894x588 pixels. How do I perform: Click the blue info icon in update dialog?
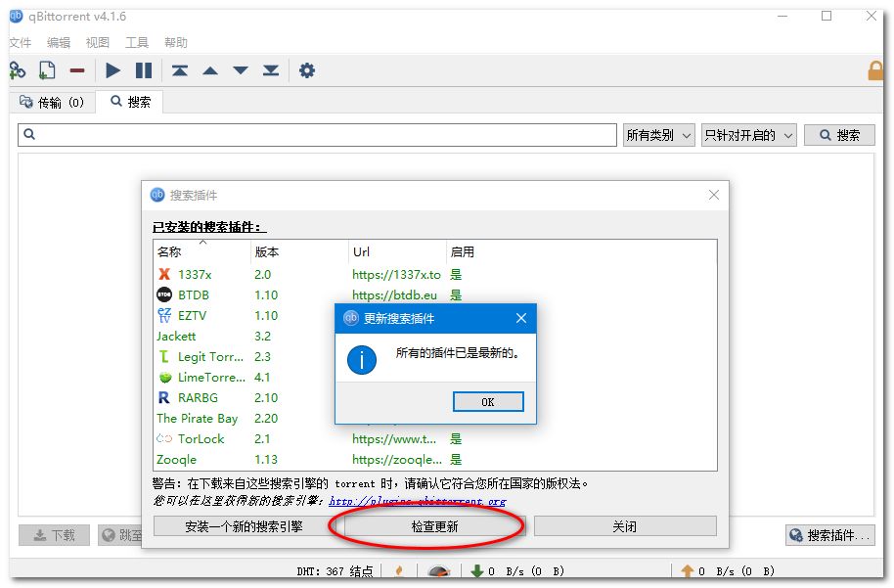pos(362,360)
